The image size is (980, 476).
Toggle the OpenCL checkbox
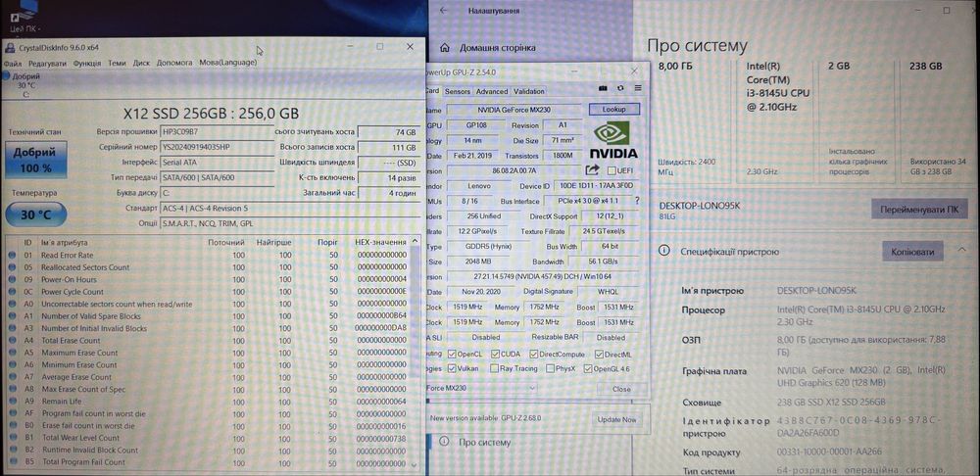click(x=453, y=355)
